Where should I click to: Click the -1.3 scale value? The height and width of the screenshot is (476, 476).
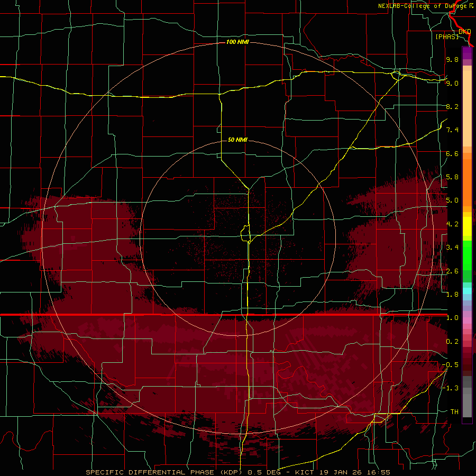(450, 388)
